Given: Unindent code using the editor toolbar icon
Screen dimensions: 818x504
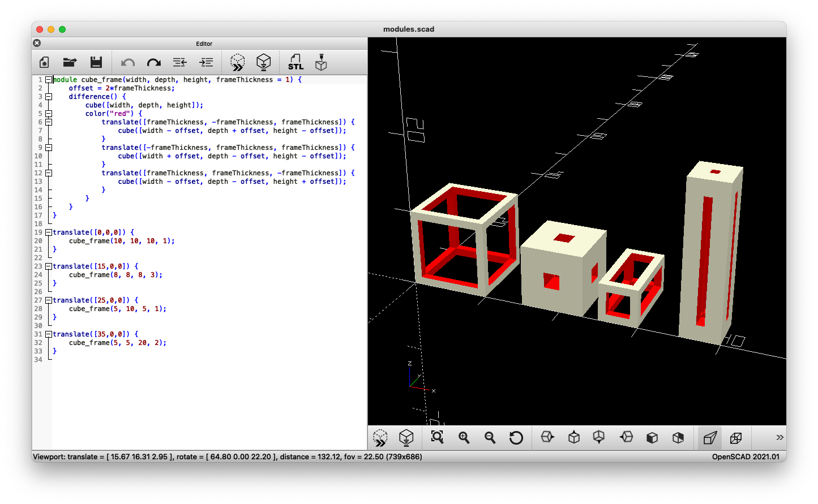Looking at the screenshot, I should pyautogui.click(x=180, y=63).
